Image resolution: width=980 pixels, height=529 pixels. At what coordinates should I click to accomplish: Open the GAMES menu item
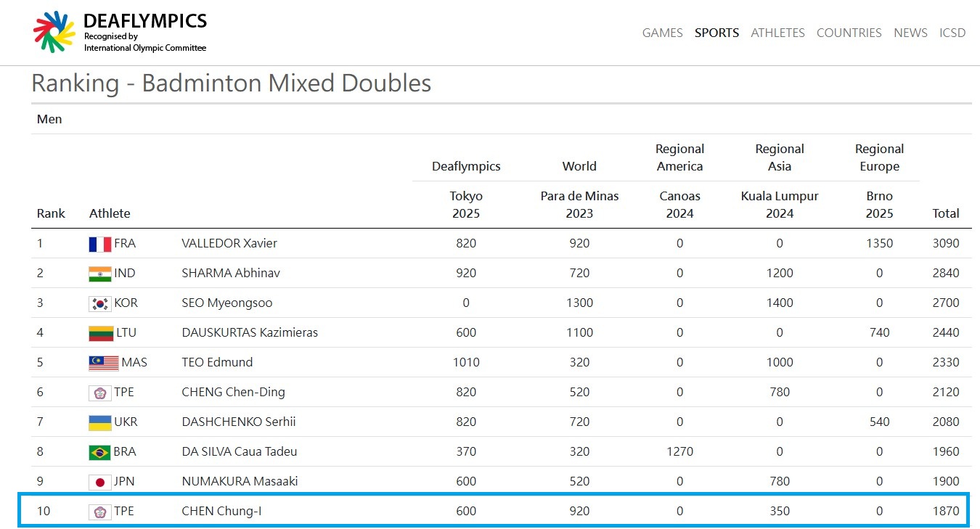pyautogui.click(x=662, y=33)
